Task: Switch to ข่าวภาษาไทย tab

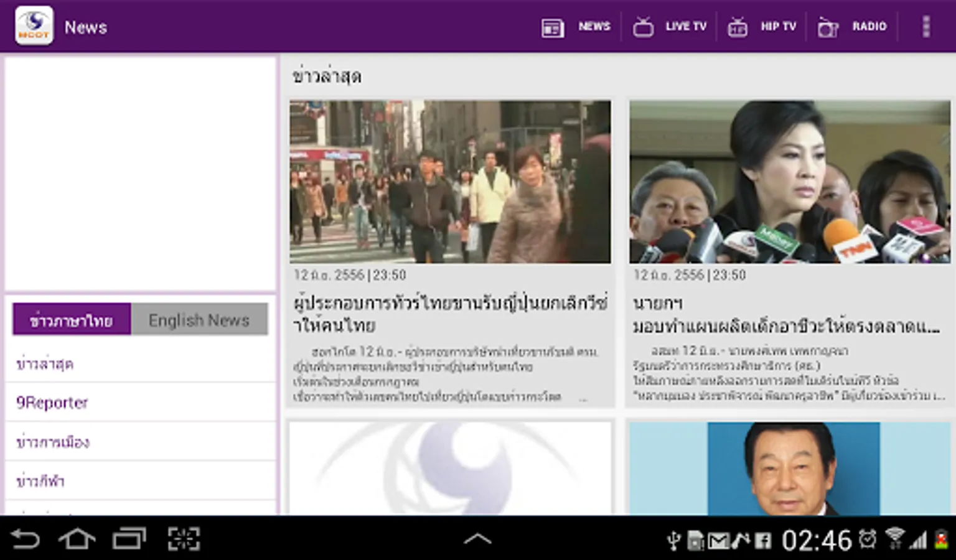Action: pos(72,320)
